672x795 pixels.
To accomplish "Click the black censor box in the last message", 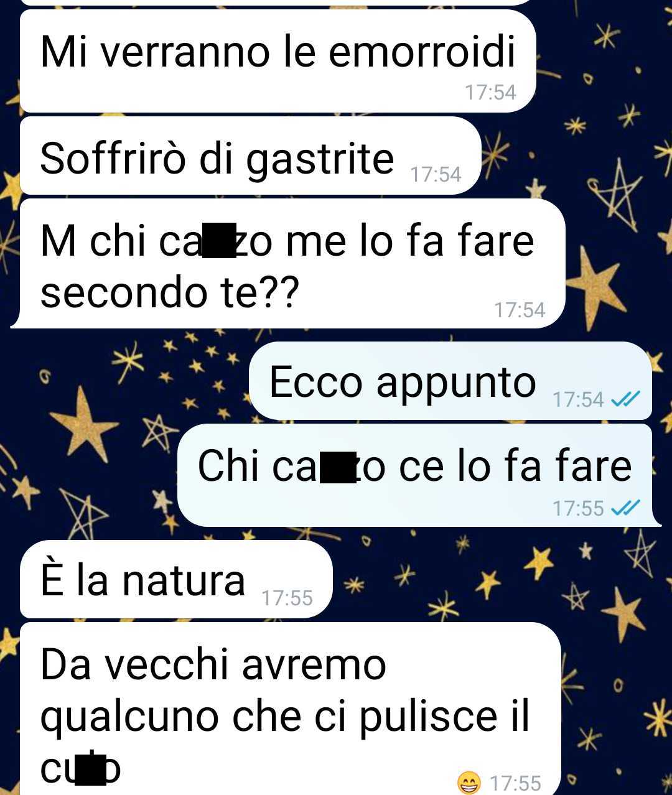I will click(x=90, y=768).
